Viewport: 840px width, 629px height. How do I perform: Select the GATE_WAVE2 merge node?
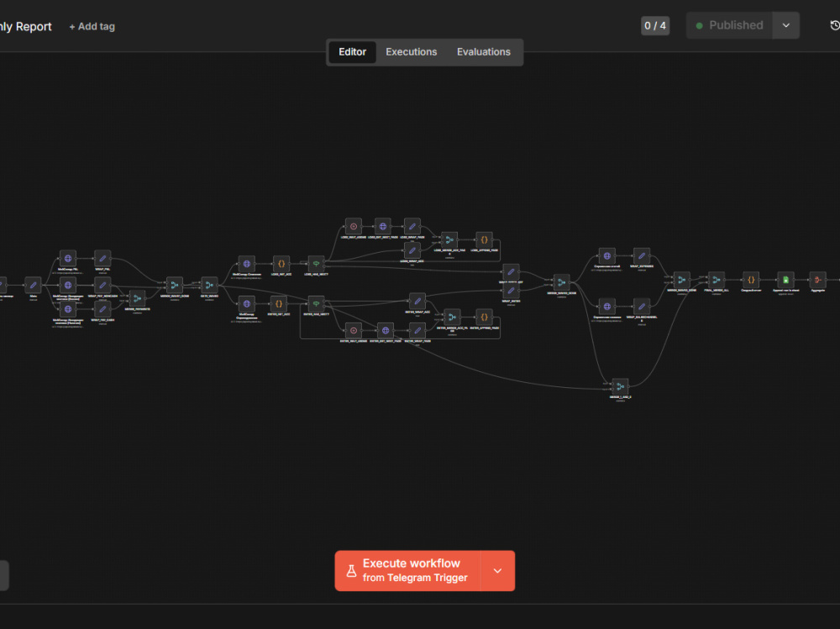[209, 285]
